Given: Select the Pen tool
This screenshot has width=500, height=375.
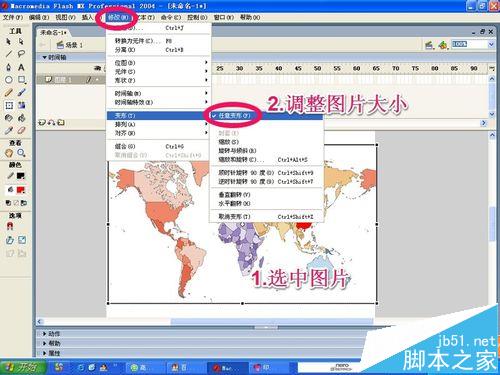Looking at the screenshot, I should click(9, 67).
